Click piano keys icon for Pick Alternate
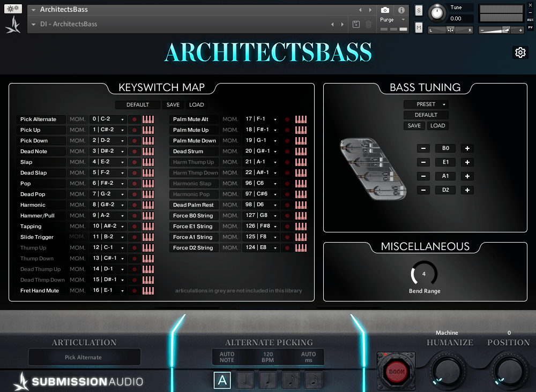Screen dimensions: 536x392 (x=148, y=119)
